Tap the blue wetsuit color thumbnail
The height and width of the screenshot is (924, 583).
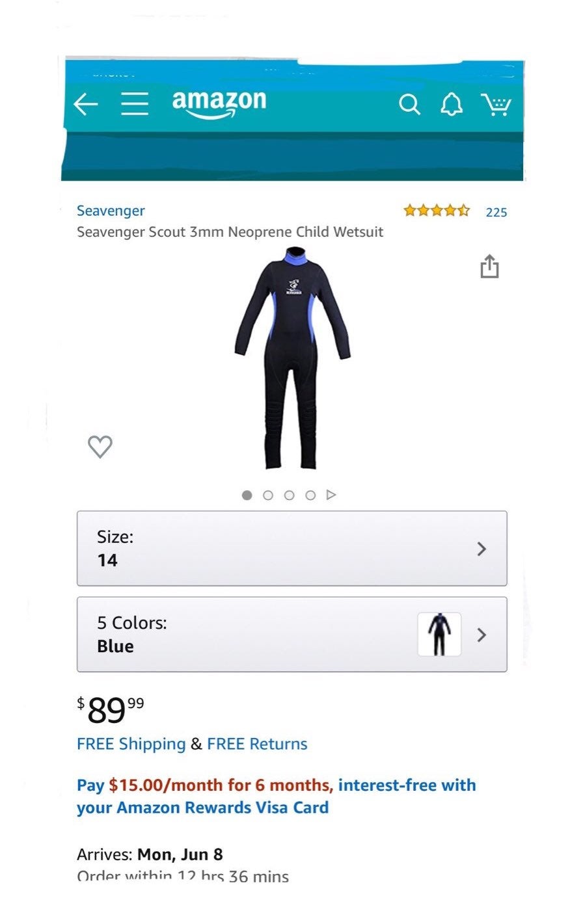[x=439, y=634]
